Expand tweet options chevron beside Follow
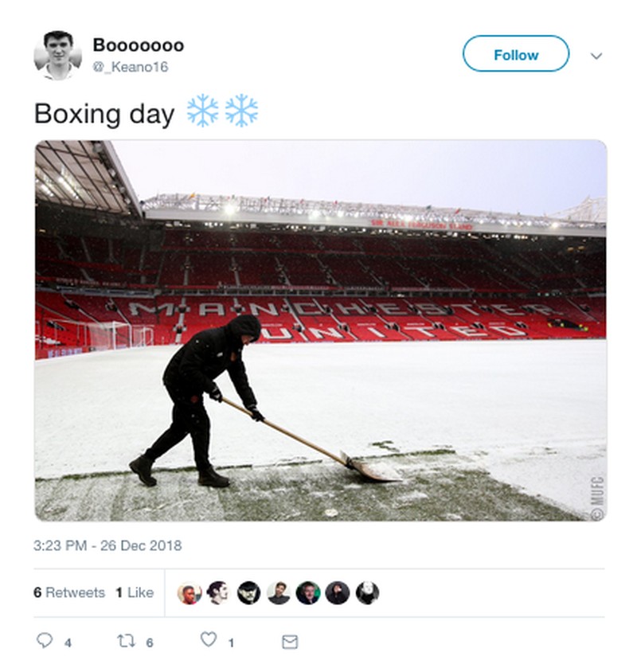Image resolution: width=637 pixels, height=672 pixels. coord(596,56)
